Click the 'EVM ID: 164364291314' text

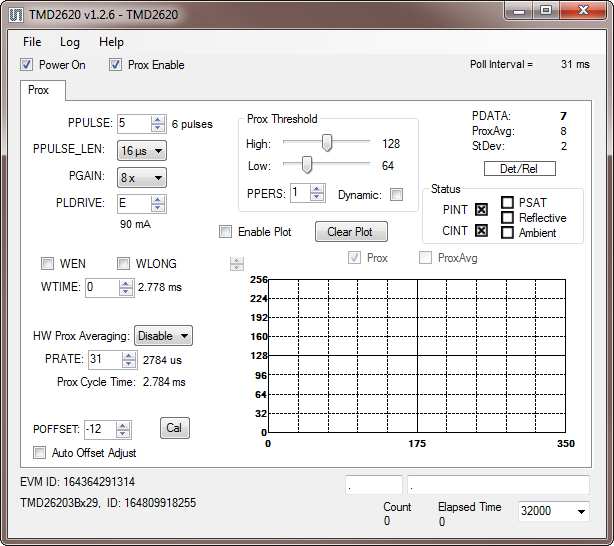78,482
